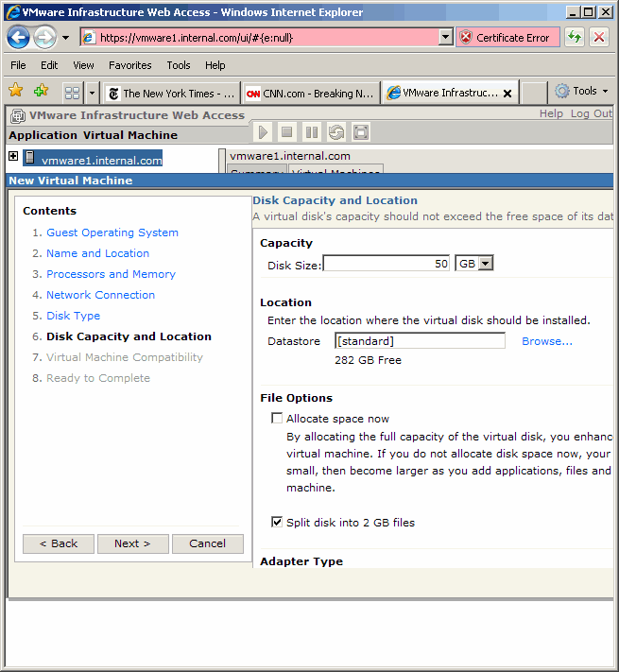Click the power on (play) VM icon
This screenshot has height=672, width=619.
pos(263,132)
